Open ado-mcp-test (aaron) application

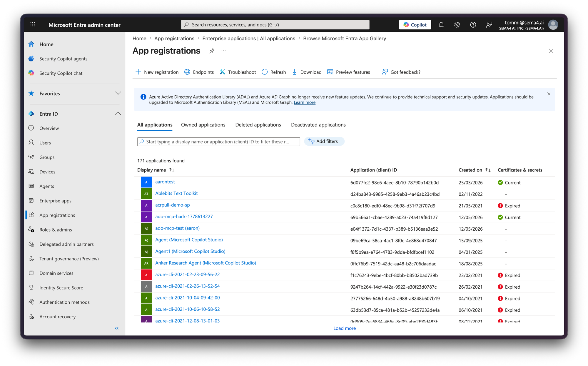click(177, 228)
